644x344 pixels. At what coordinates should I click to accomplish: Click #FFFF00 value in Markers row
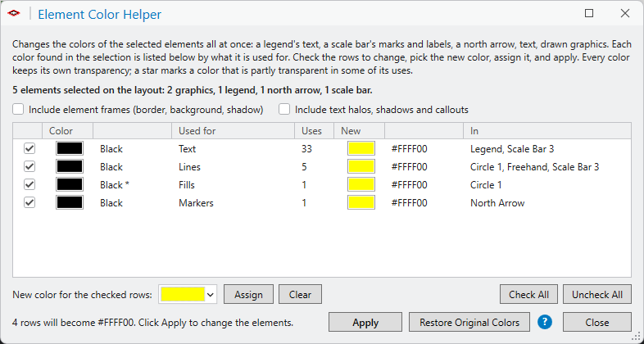(x=409, y=203)
